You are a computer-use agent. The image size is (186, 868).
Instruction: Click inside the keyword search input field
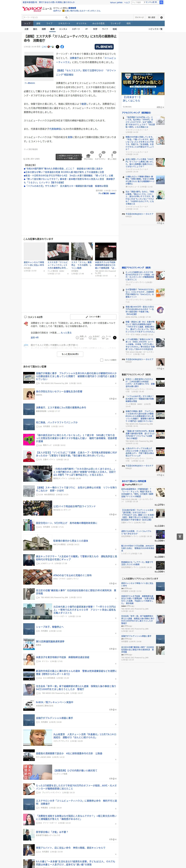pyautogui.click(x=43, y=18)
